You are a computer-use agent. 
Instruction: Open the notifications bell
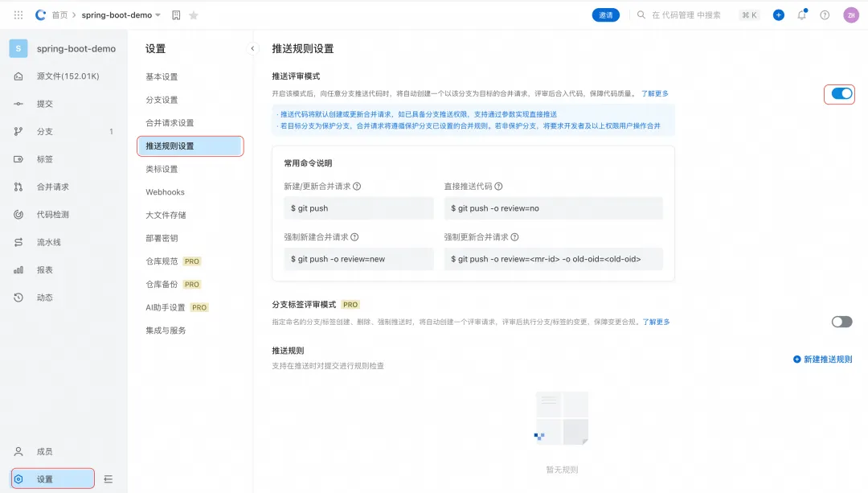point(801,15)
